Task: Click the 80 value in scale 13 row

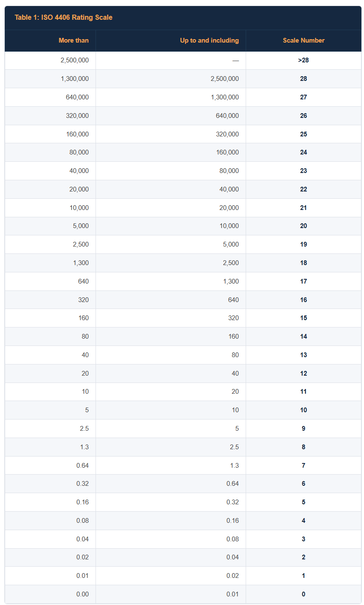Action: pyautogui.click(x=235, y=355)
